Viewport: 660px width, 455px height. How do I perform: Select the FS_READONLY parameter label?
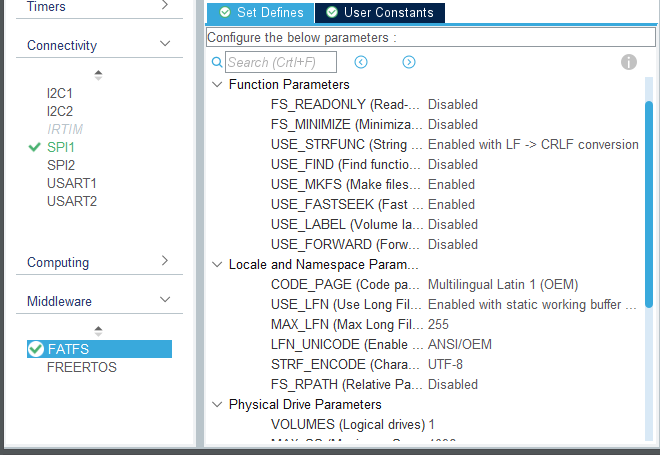pos(345,104)
